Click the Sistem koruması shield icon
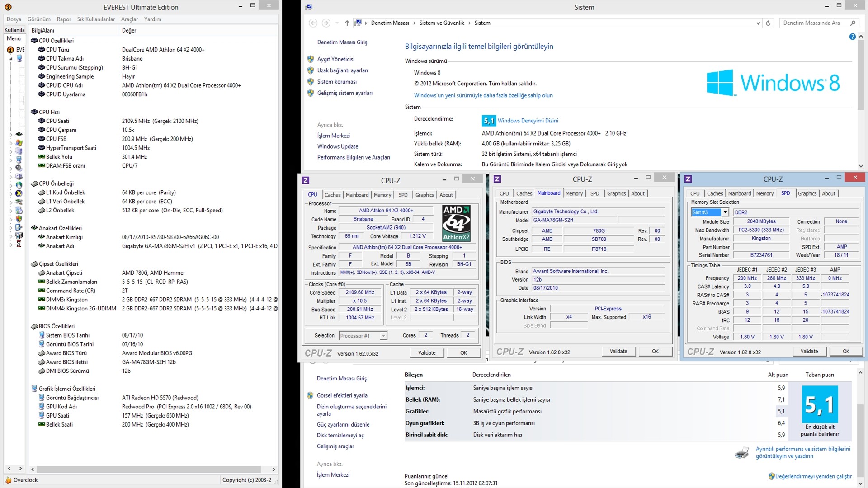868x488 pixels. click(x=311, y=82)
